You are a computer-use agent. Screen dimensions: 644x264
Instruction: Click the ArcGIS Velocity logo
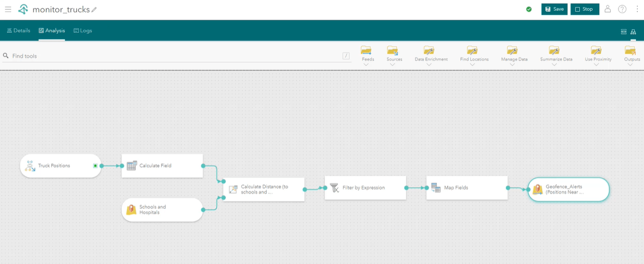pos(23,8)
